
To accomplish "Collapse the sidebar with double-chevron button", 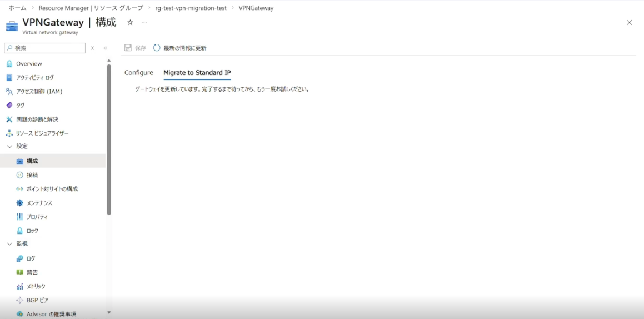I will 105,48.
